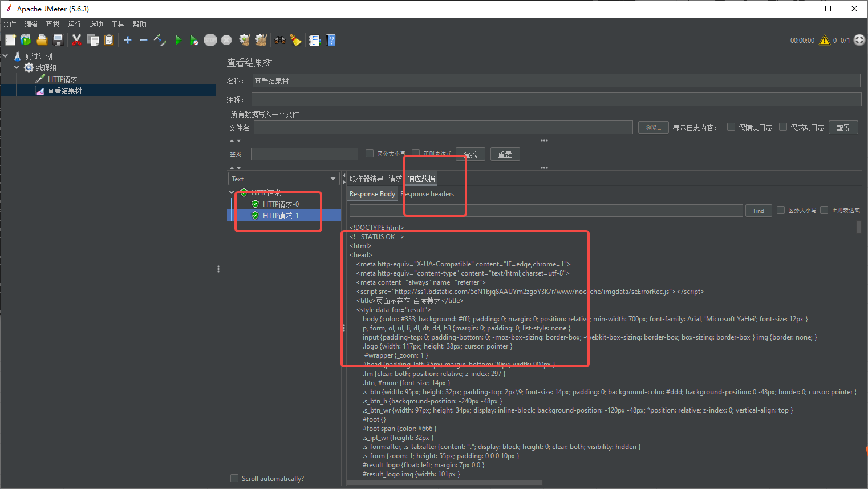Image resolution: width=868 pixels, height=489 pixels.
Task: Click the response body find text field
Action: [546, 211]
